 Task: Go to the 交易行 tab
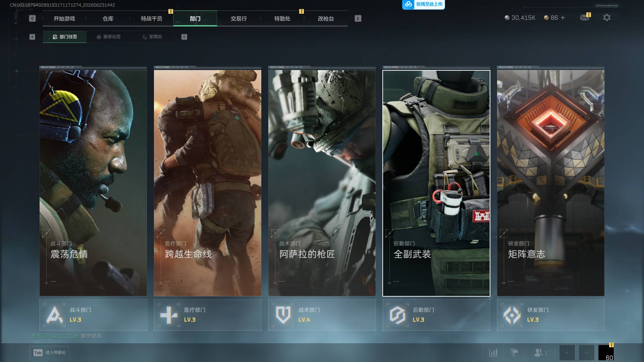(239, 18)
